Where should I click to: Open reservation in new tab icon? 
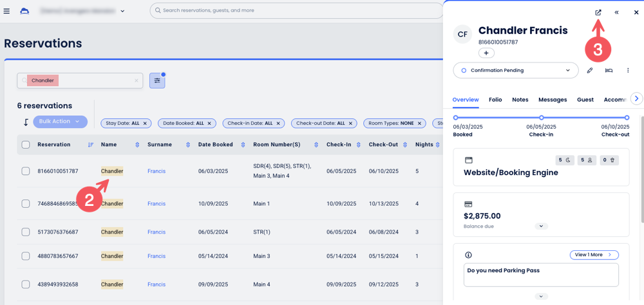tap(598, 12)
